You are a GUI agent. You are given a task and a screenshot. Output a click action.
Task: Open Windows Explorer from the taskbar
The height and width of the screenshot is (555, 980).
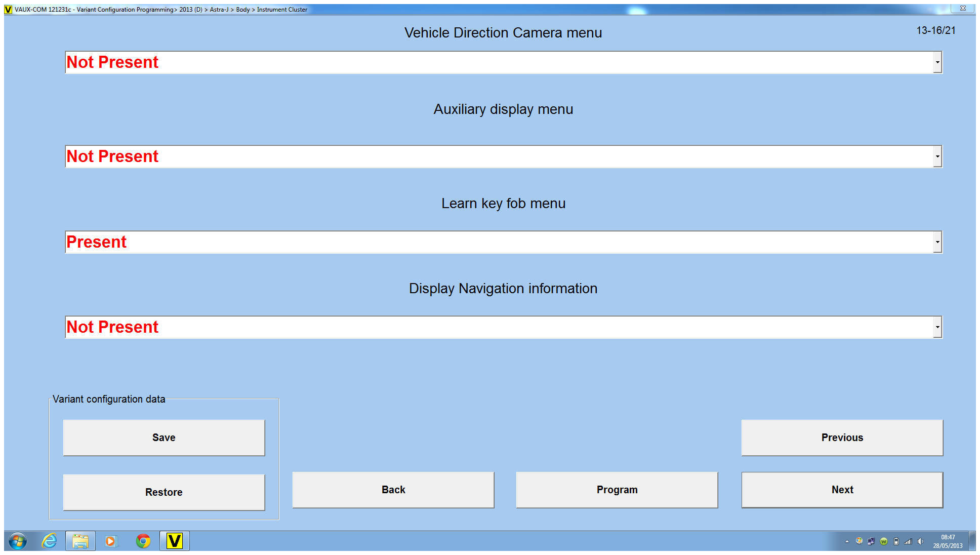80,541
